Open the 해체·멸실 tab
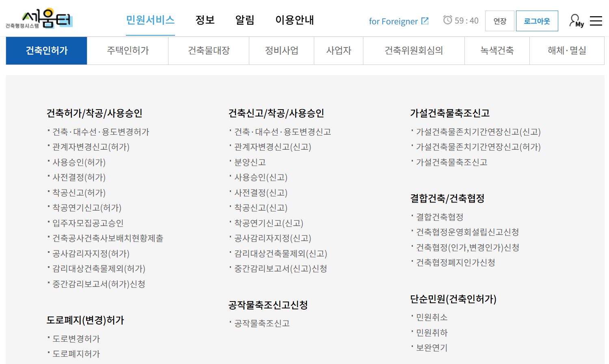 [567, 50]
